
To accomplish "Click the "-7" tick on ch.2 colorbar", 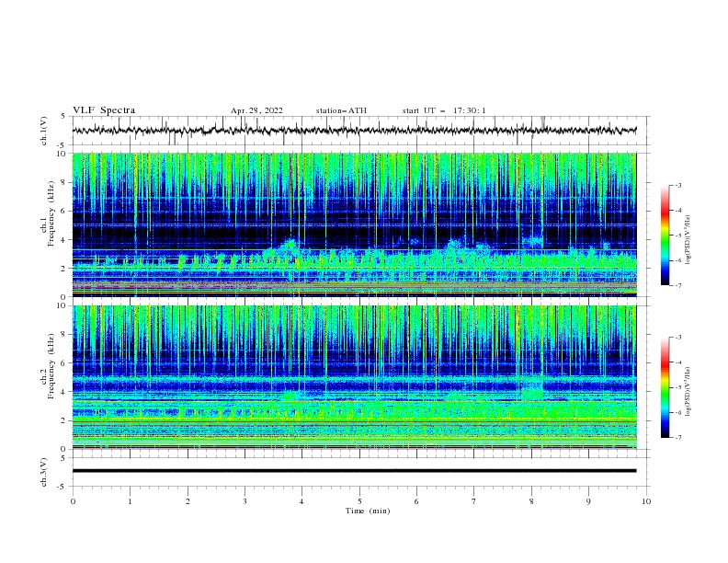I will [678, 438].
